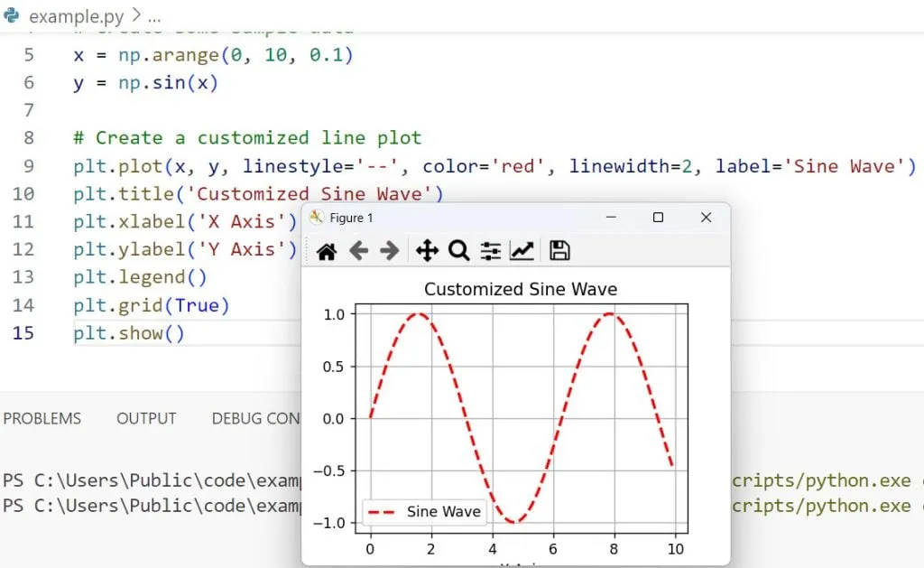Click the color='red' argument on line 9
Screen dimensions: 924x568
click(x=482, y=166)
